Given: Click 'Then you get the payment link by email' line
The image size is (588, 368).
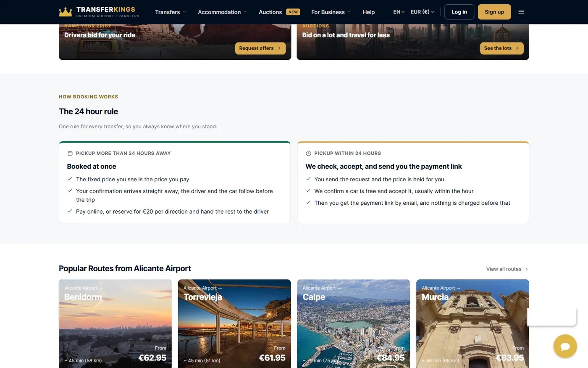Looking at the screenshot, I should (412, 203).
